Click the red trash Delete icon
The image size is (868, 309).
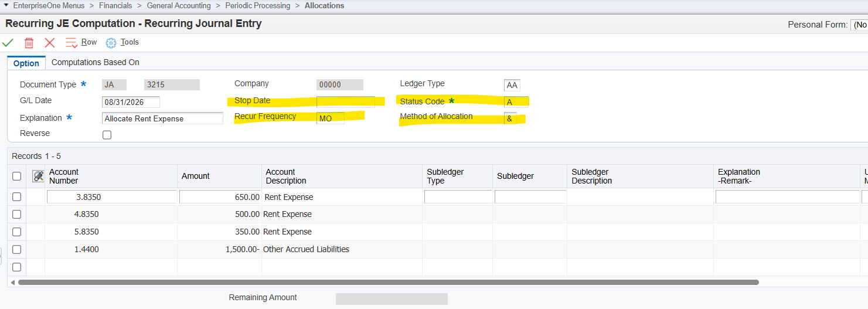tap(29, 43)
